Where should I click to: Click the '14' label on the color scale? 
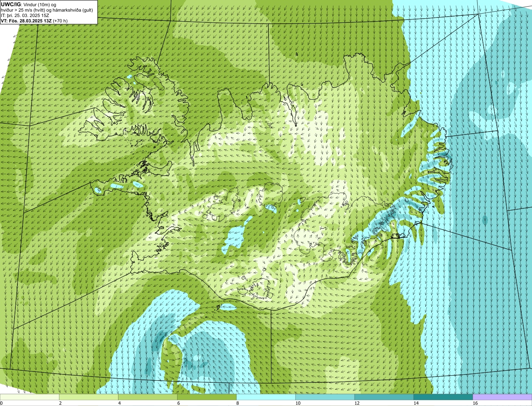[x=416, y=403]
